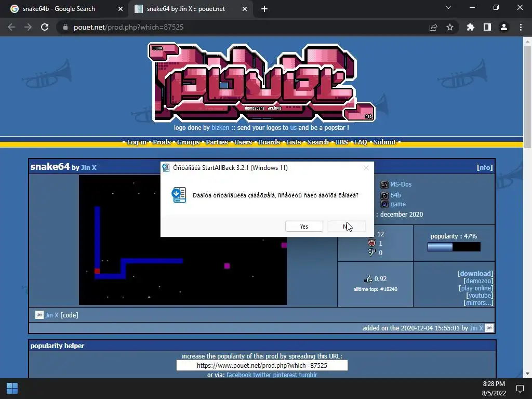Image resolution: width=532 pixels, height=399 pixels.
Task: Share this page via share icon
Action: (433, 27)
